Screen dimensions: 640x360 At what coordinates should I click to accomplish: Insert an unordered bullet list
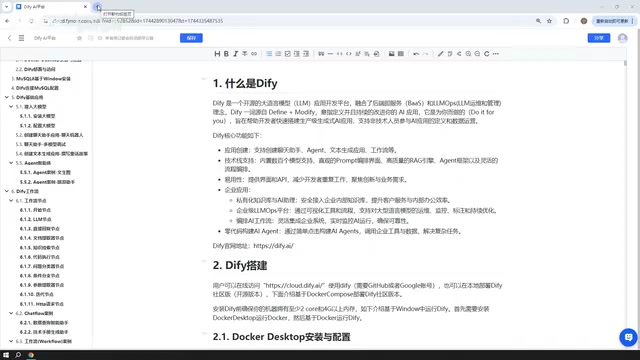pyautogui.click(x=269, y=54)
